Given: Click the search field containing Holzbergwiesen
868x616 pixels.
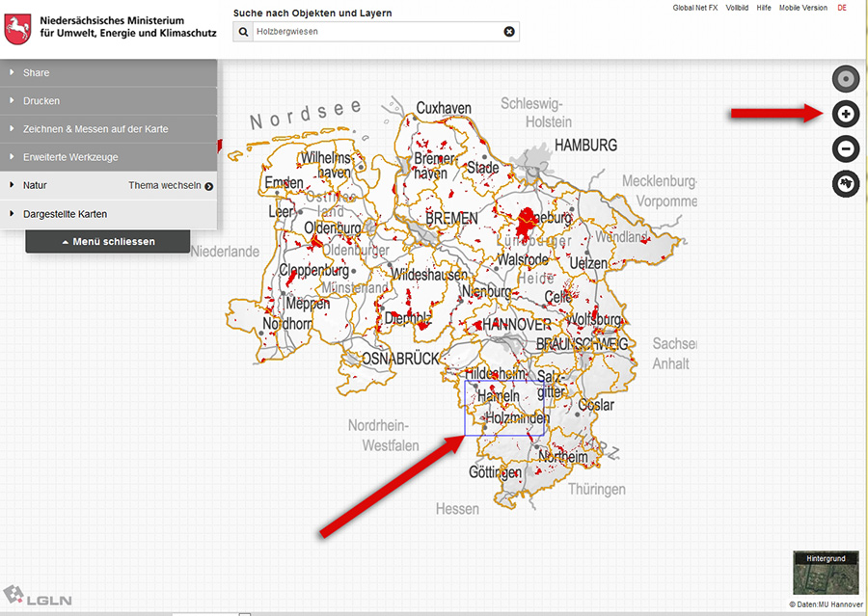Looking at the screenshot, I should (x=376, y=32).
